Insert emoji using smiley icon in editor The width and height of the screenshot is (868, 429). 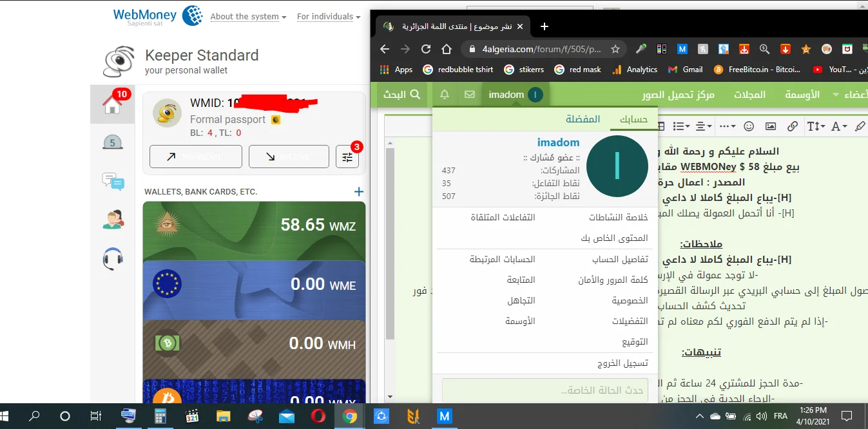(x=749, y=126)
